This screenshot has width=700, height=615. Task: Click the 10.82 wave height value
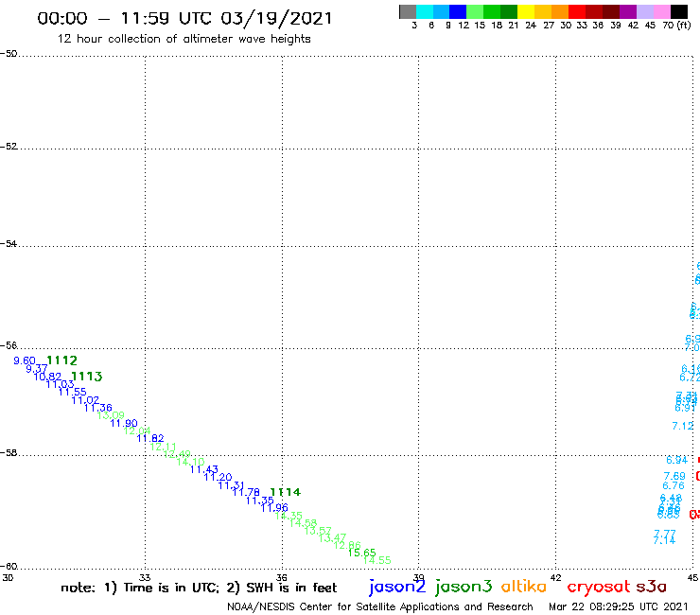point(47,377)
